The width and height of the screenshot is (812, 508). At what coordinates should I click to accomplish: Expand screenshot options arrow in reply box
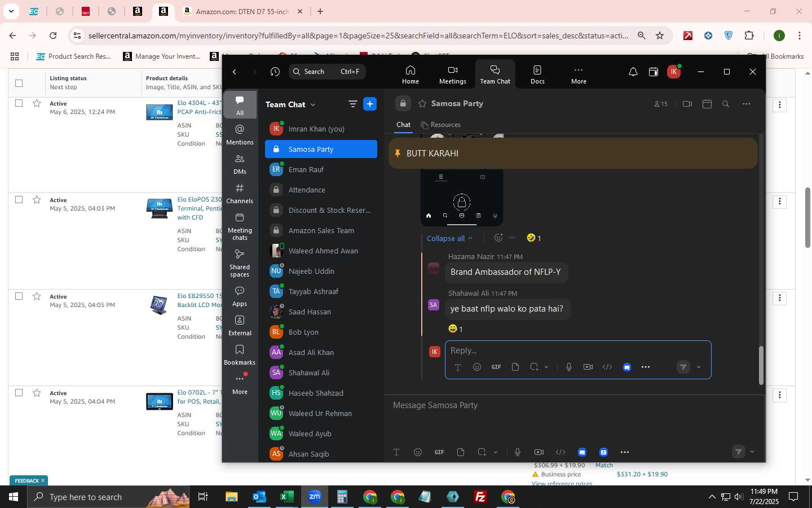point(546,367)
